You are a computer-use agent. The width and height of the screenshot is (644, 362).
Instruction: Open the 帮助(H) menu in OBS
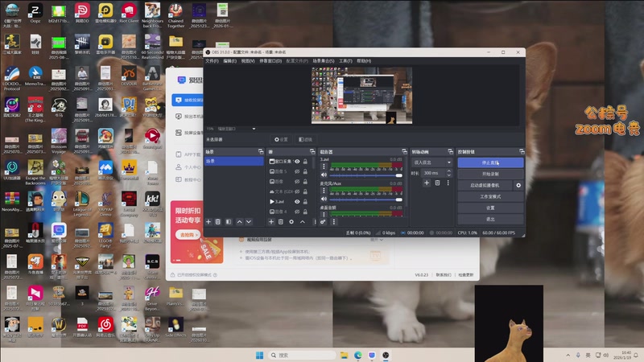pos(364,61)
